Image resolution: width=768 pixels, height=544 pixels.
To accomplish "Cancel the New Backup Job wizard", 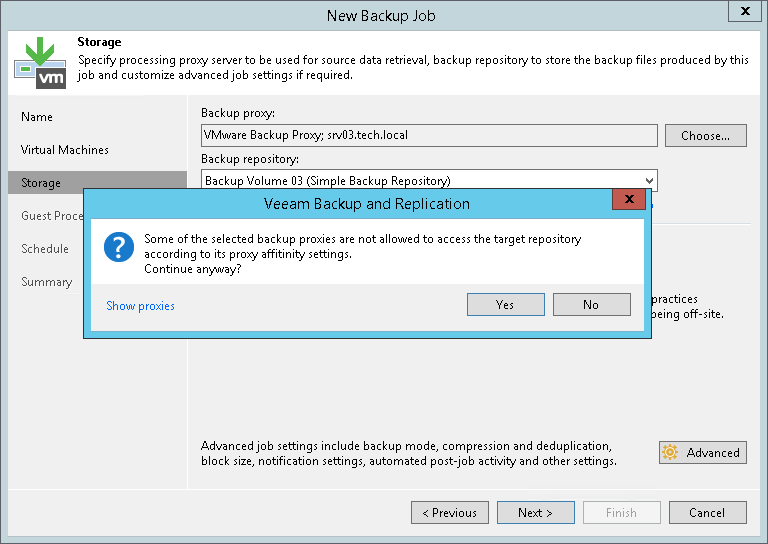I will point(707,513).
